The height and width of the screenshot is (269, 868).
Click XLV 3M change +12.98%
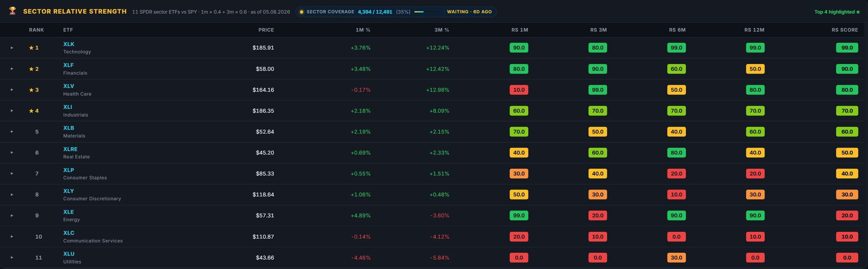pyautogui.click(x=437, y=90)
